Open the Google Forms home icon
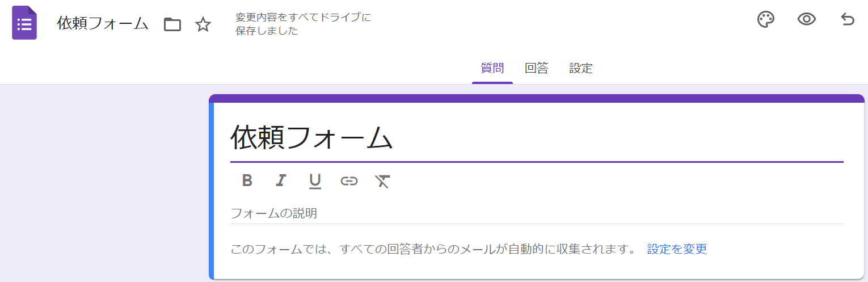 [x=24, y=23]
